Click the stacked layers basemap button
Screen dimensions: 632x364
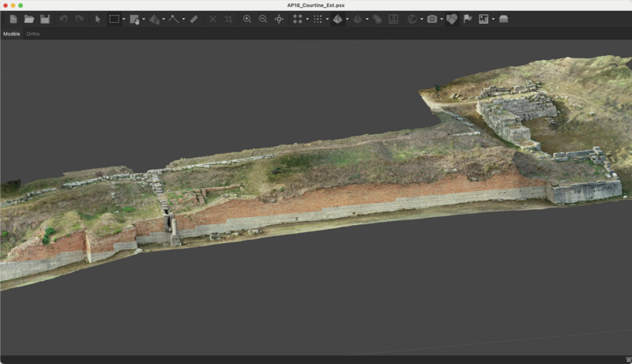(503, 19)
